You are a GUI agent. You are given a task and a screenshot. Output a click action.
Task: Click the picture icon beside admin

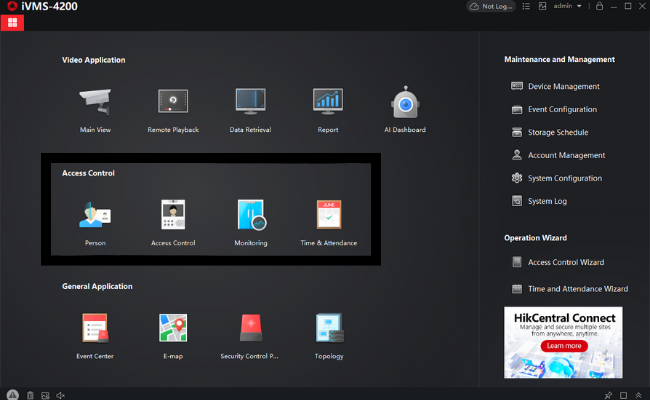point(542,6)
